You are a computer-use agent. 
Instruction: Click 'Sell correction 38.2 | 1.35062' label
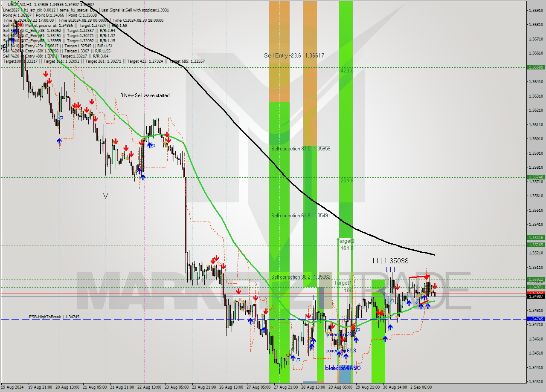click(301, 277)
